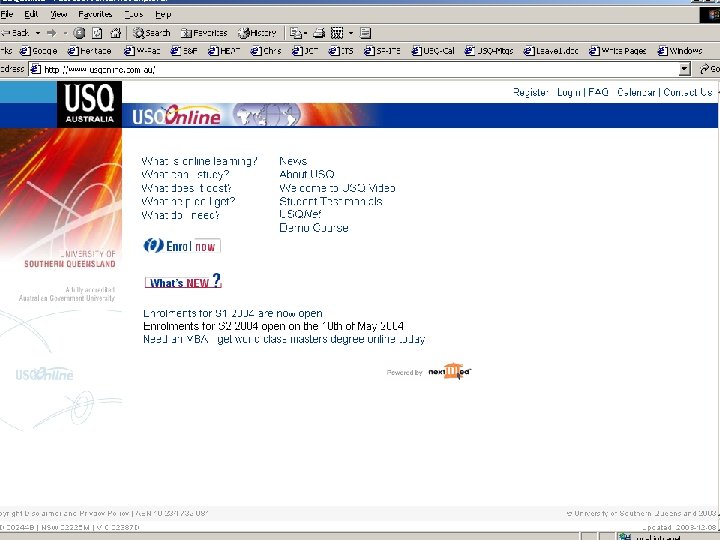Viewport: 720px width, 540px height.
Task: Open the Tools menu
Action: pyautogui.click(x=134, y=14)
